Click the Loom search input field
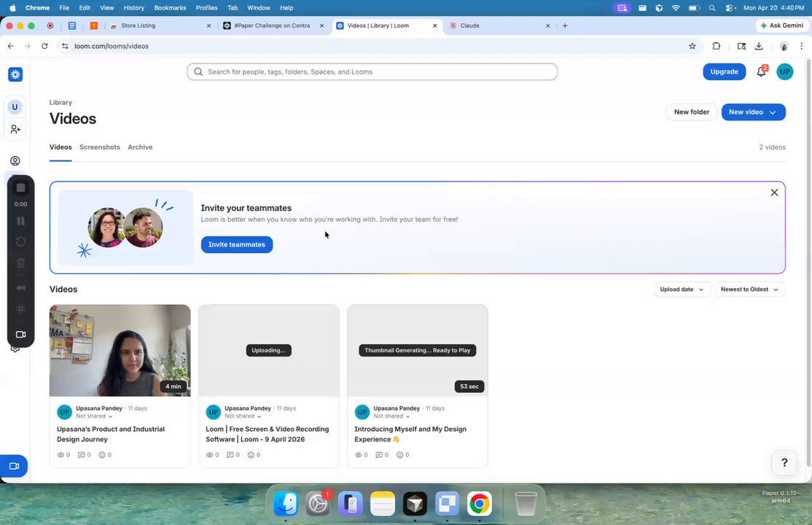This screenshot has width=812, height=525. coord(372,71)
